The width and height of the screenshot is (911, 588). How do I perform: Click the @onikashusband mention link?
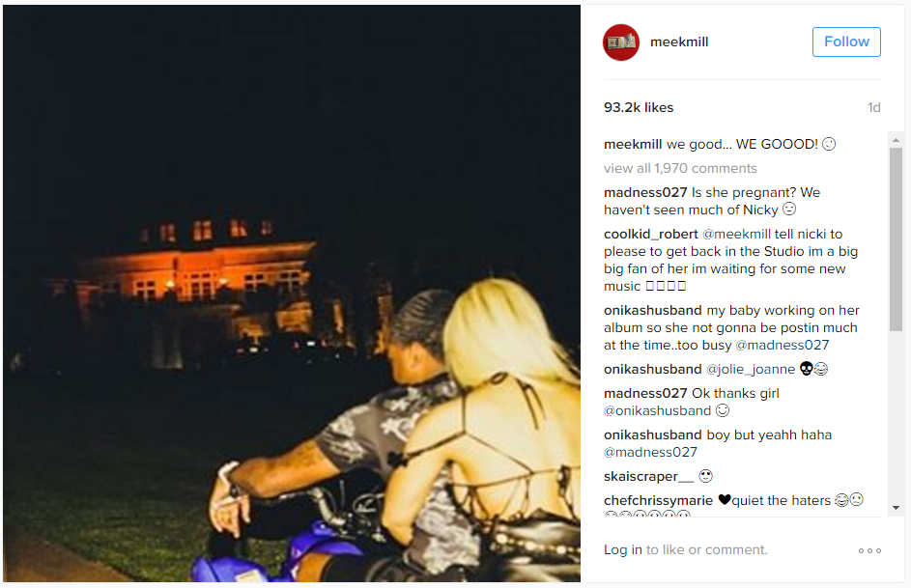pos(657,411)
